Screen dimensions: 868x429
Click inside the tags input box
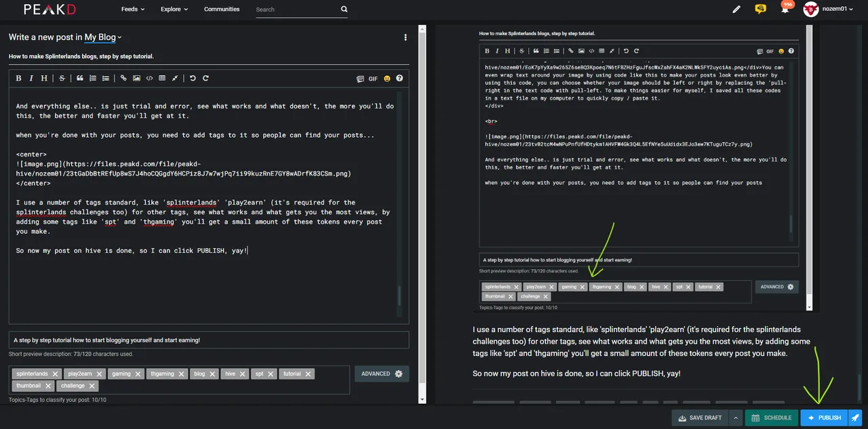click(180, 380)
